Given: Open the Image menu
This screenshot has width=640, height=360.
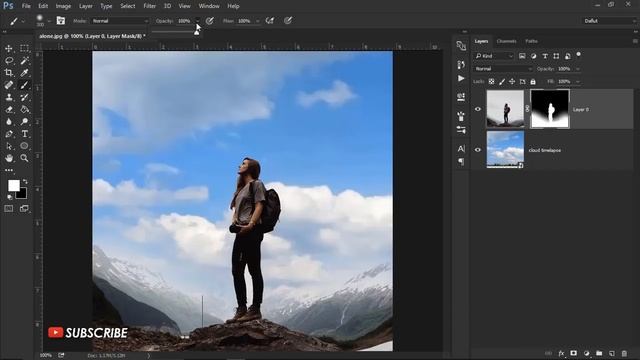Looking at the screenshot, I should click(x=63, y=6).
